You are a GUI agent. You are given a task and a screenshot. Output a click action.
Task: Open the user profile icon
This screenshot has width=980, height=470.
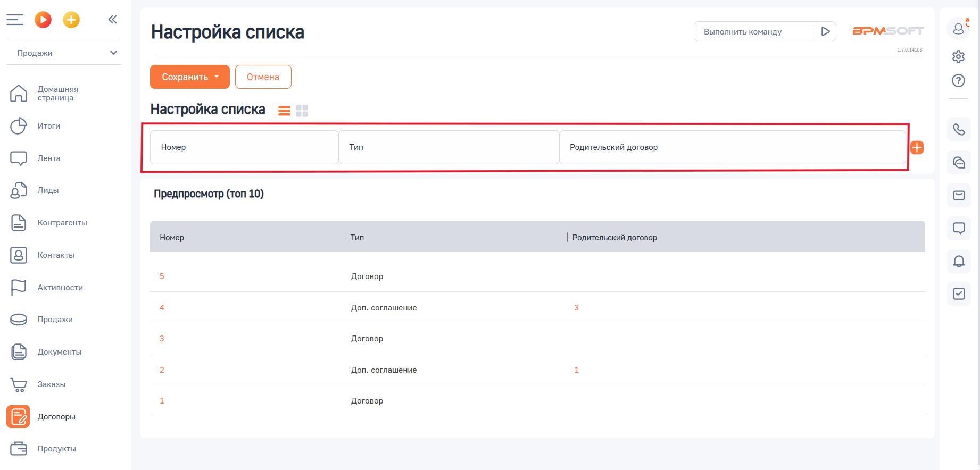coord(959,28)
